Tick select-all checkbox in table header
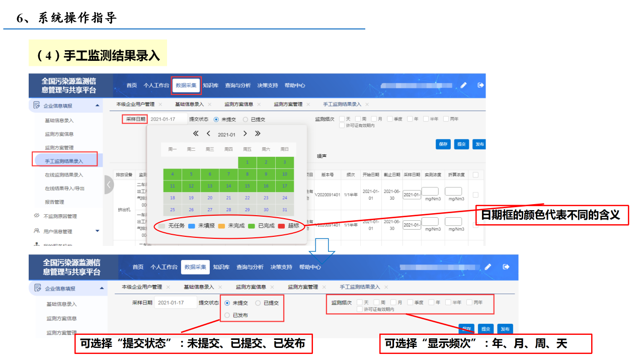The width and height of the screenshot is (644, 362). click(475, 174)
